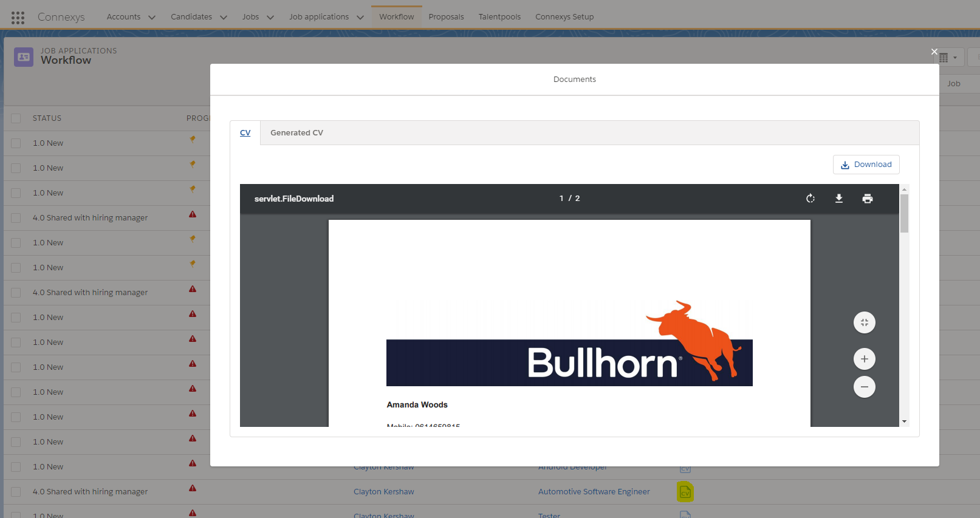
Task: Open the Accounts tab
Action: [x=123, y=17]
